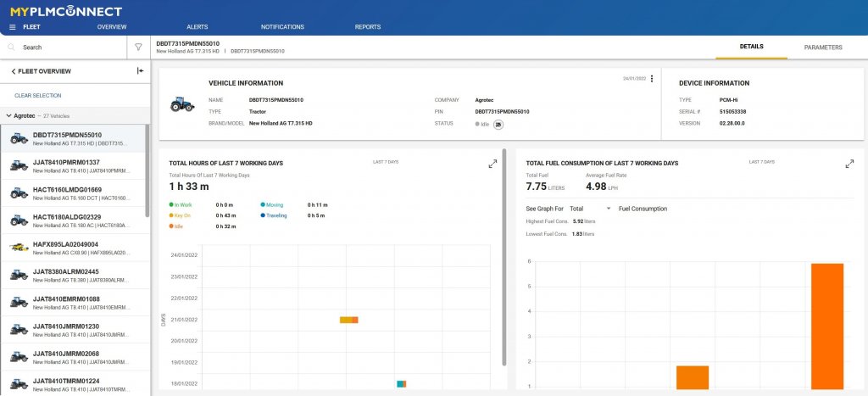This screenshot has height=396, width=868.
Task: Select vehicle JJAT8410PMRM01337
Action: coord(73,165)
